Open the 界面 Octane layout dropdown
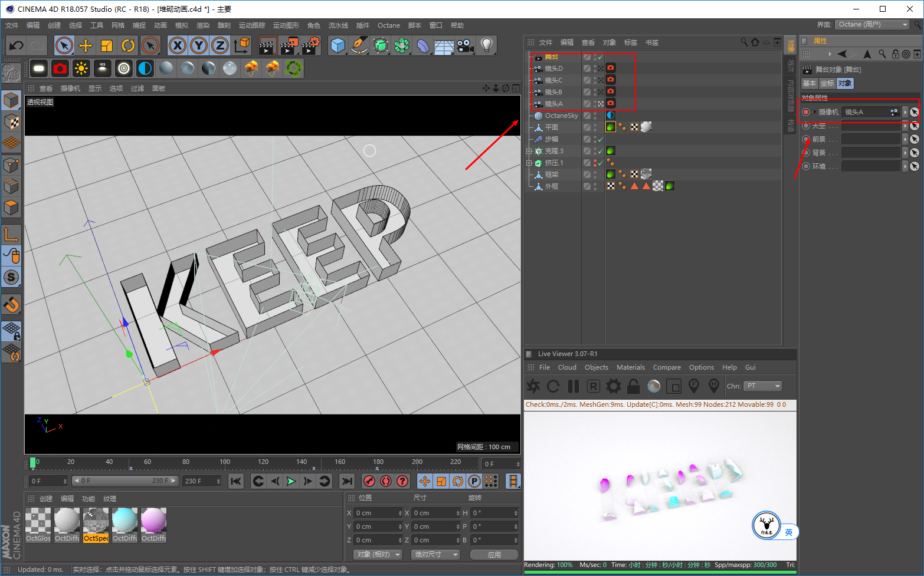 point(873,25)
